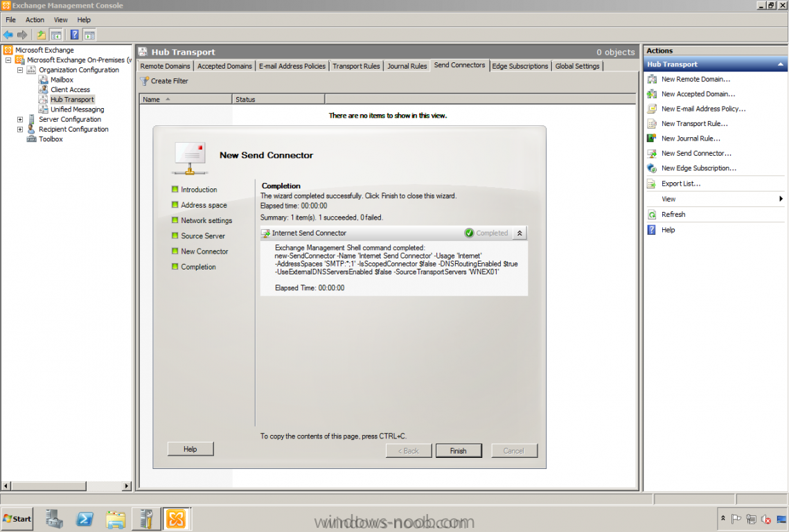Switch to the E-mail Address Policies tab
Screen dimensions: 789x532
point(292,66)
